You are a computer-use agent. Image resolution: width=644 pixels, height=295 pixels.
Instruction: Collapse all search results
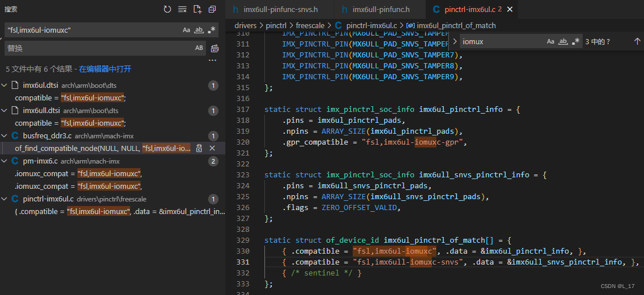(x=212, y=9)
